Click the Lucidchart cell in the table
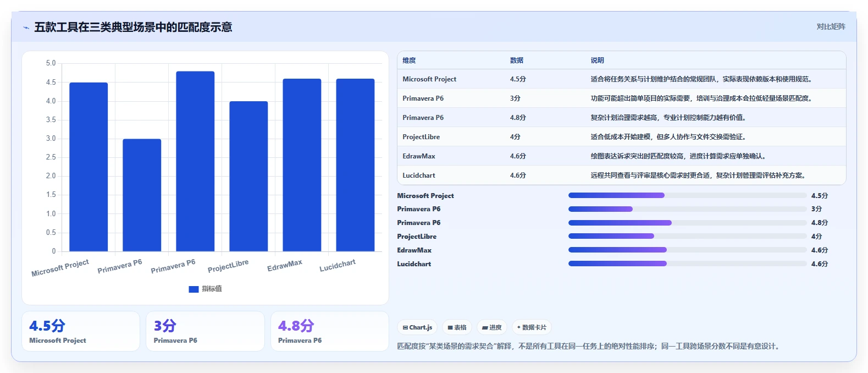 tap(419, 175)
